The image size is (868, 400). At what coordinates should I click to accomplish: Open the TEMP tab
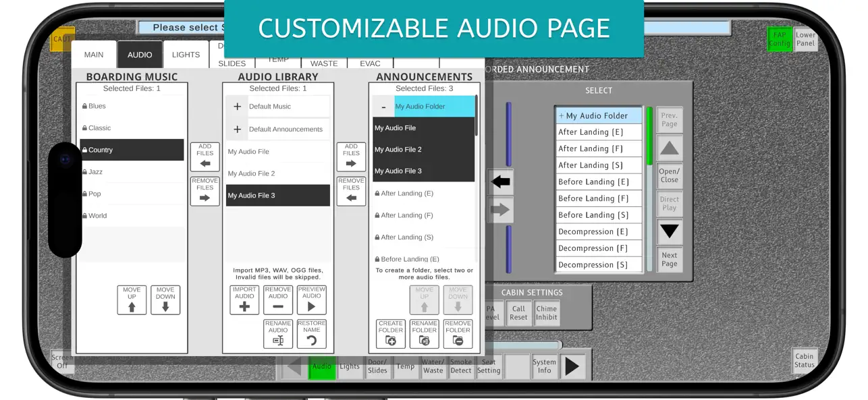pos(278,61)
